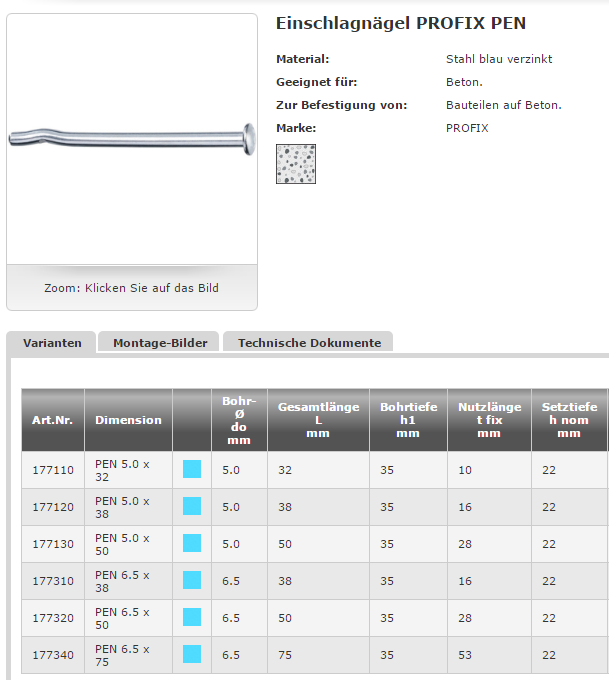The height and width of the screenshot is (680, 609).
Task: Click the concrete material icon
Action: pos(295,164)
